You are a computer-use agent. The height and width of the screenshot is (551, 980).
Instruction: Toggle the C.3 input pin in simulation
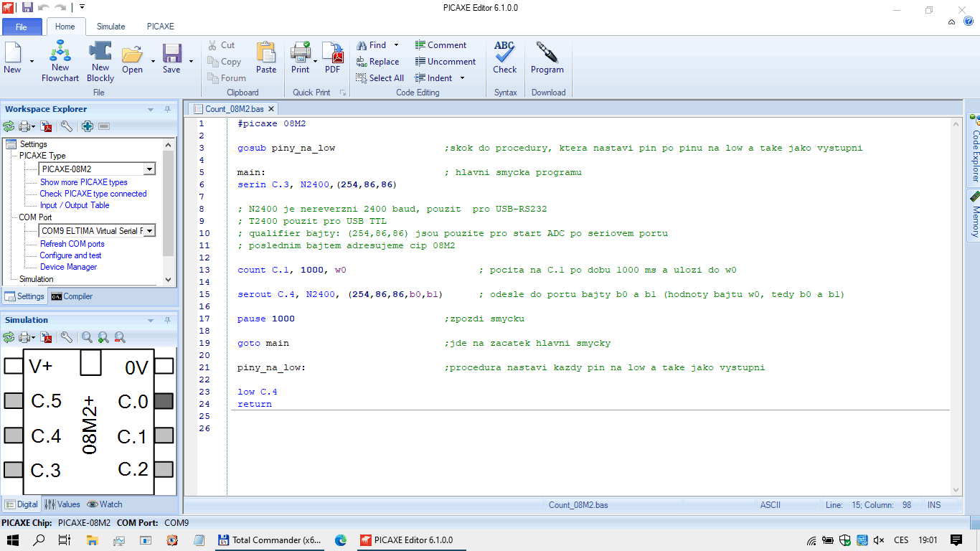click(x=14, y=470)
